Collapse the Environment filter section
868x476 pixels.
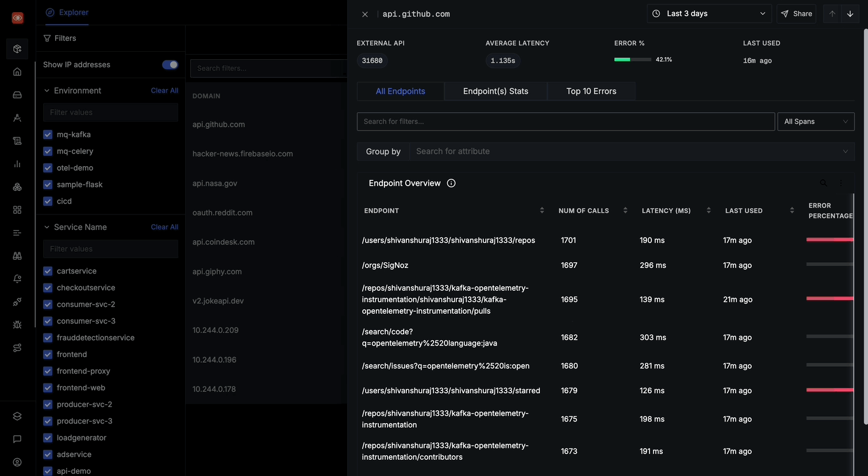pyautogui.click(x=47, y=91)
